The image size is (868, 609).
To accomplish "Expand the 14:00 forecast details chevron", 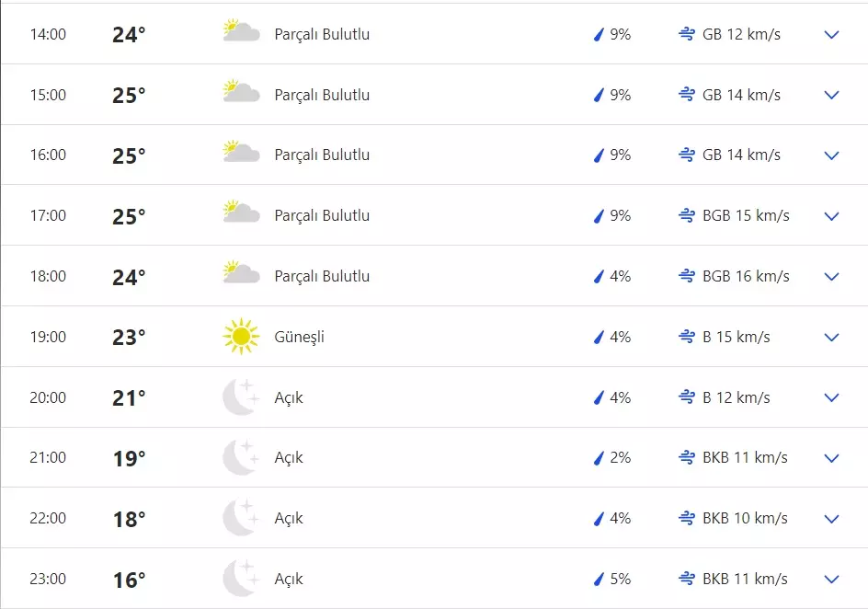I will (x=832, y=35).
